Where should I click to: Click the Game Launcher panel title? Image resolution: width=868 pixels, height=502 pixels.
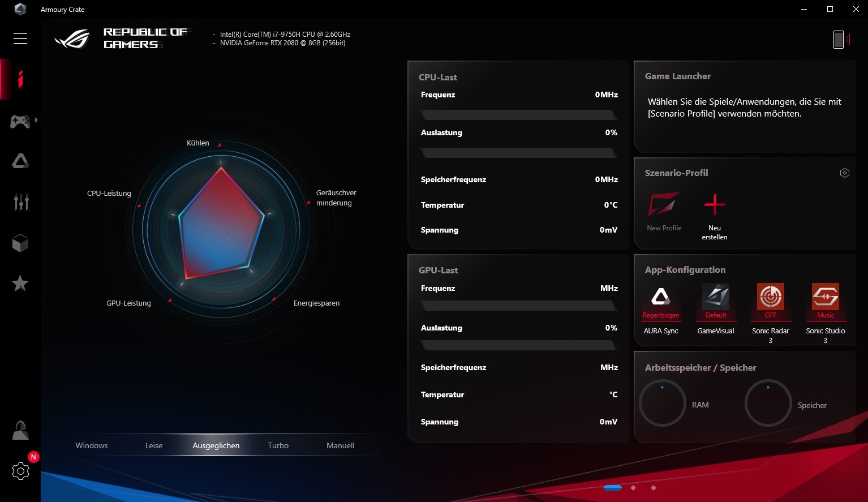tap(678, 76)
